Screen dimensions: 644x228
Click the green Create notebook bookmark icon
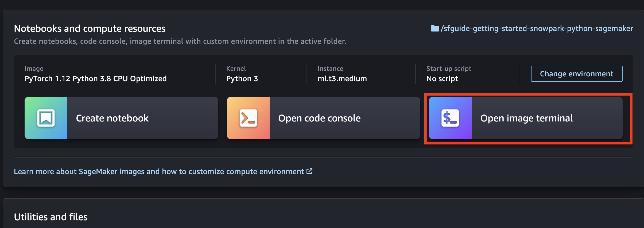(46, 118)
